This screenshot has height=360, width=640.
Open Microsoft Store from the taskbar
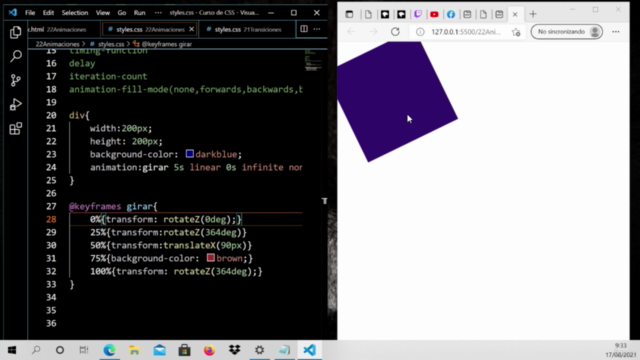point(184,350)
